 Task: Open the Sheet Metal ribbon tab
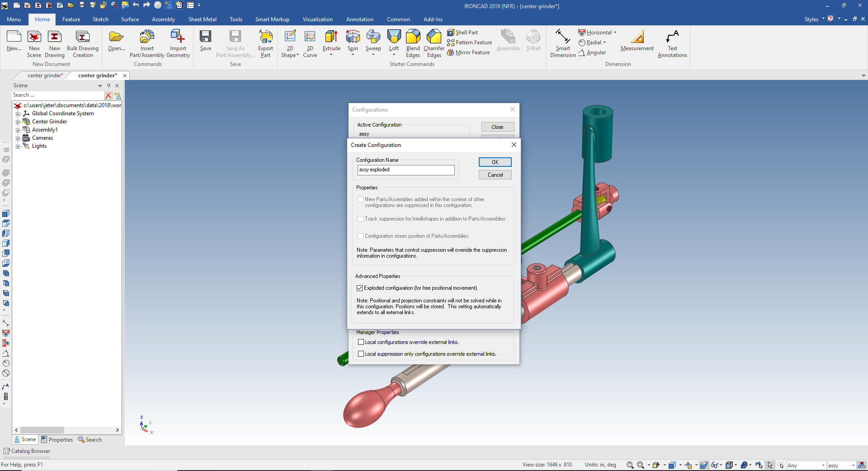click(x=202, y=19)
